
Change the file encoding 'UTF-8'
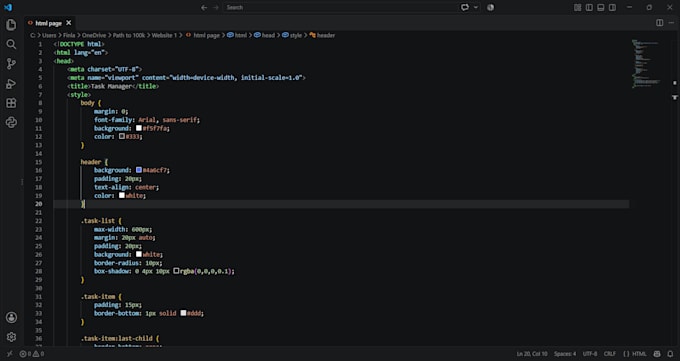click(590, 354)
